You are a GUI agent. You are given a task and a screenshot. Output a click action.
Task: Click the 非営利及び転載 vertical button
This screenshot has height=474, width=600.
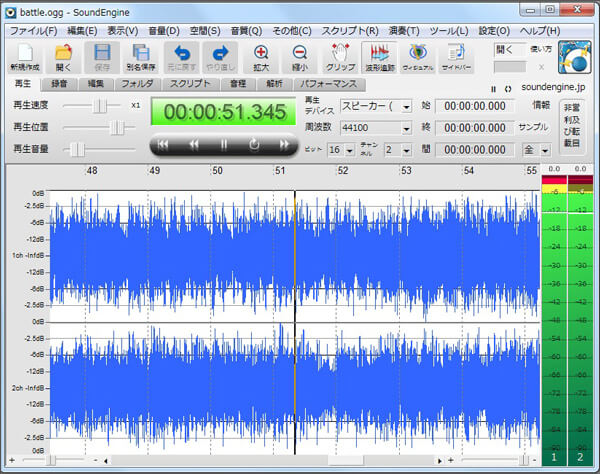pyautogui.click(x=572, y=126)
